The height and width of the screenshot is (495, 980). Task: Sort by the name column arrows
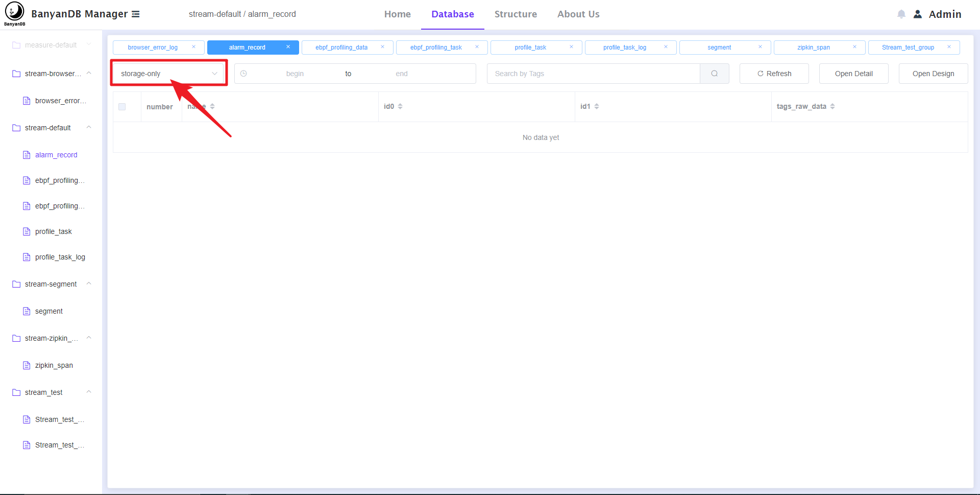pos(212,106)
